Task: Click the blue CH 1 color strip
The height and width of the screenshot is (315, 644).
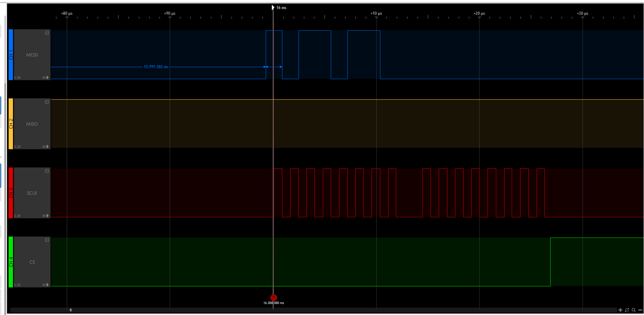Action: point(11,54)
